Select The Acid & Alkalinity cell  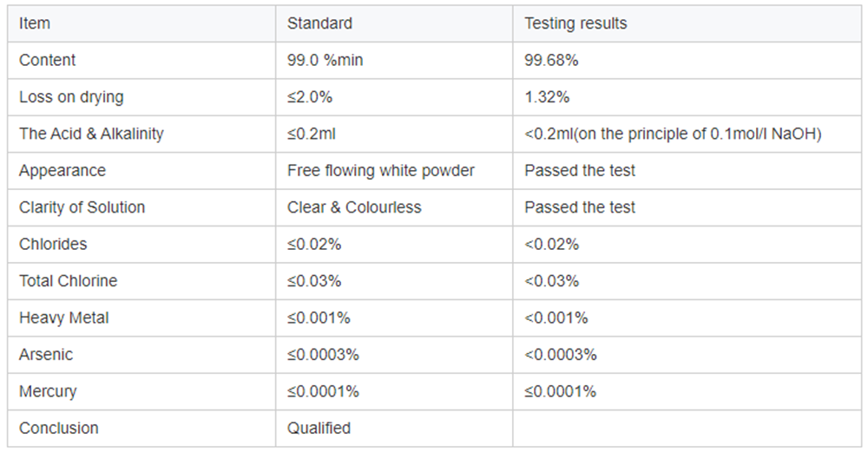[141, 134]
